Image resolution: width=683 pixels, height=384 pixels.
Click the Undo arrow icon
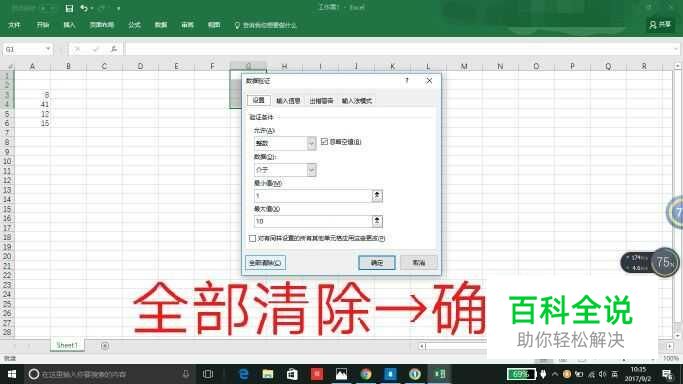(84, 8)
